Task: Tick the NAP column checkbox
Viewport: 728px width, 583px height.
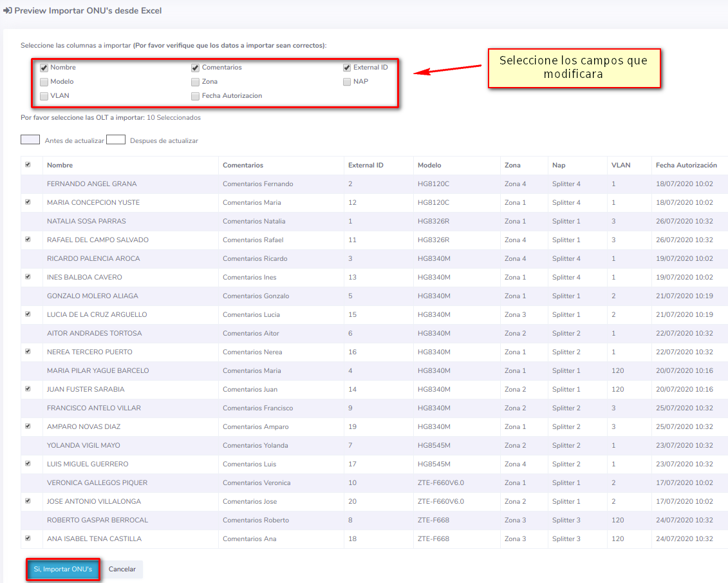Action: pos(347,82)
